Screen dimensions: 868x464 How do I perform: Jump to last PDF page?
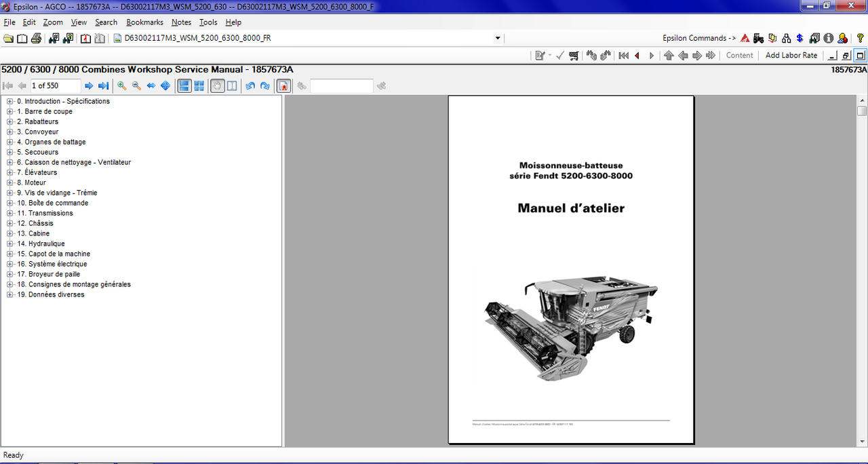[x=104, y=85]
